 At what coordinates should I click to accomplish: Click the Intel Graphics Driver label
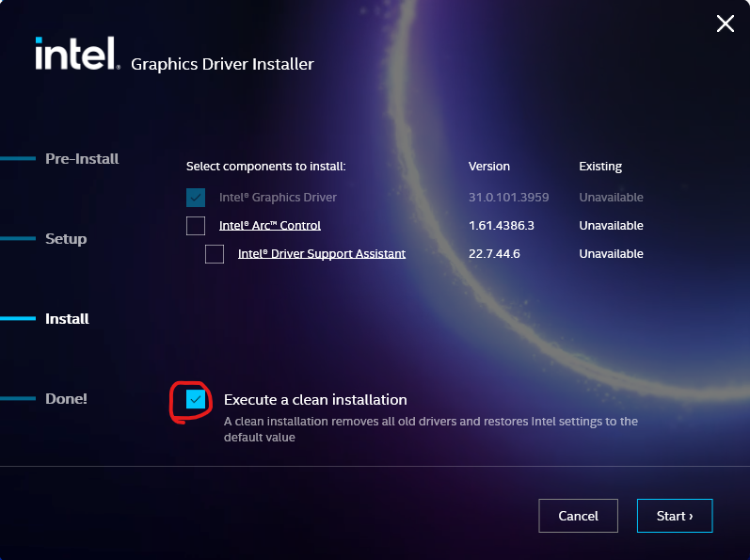278,197
